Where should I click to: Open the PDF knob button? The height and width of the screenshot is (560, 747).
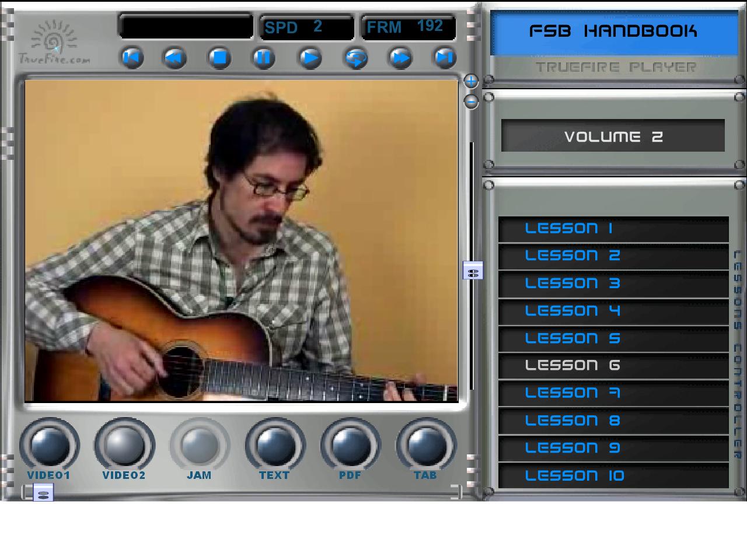click(350, 446)
